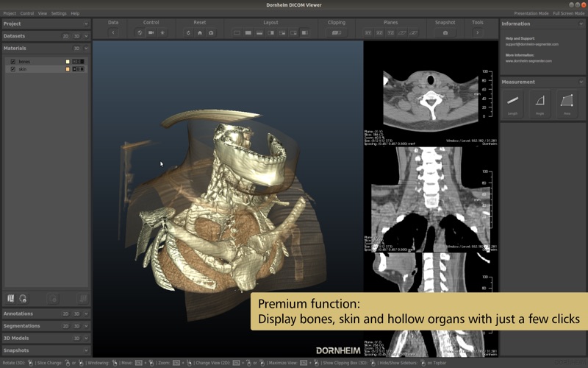
Task: Select the Angle measurement tool
Action: pyautogui.click(x=539, y=102)
